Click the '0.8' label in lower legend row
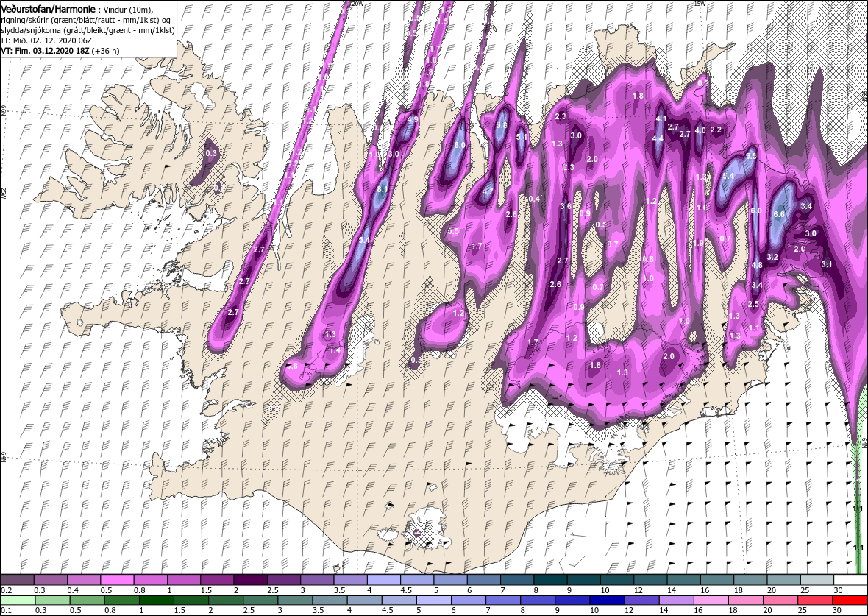Image resolution: width=868 pixels, height=616 pixels. [110, 610]
